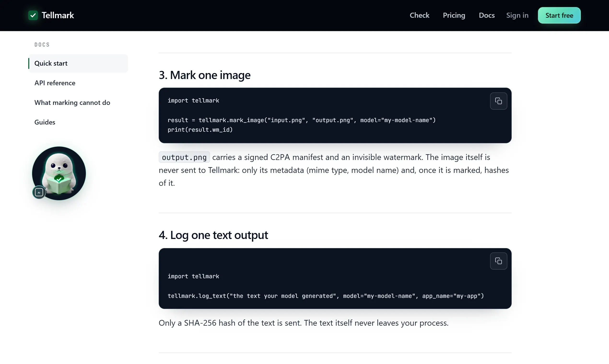Click the AI badge on seal avatar
Image resolution: width=609 pixels, height=364 pixels.
pyautogui.click(x=39, y=192)
